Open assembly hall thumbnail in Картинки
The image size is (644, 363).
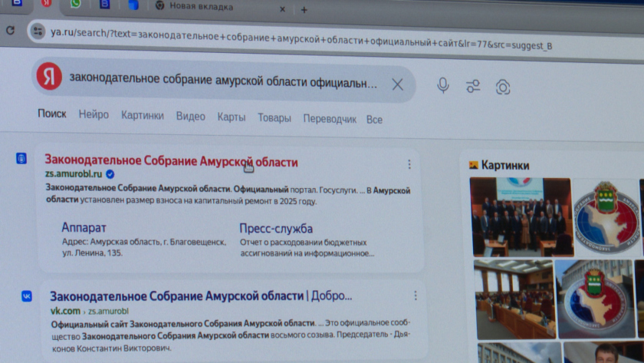click(x=514, y=300)
